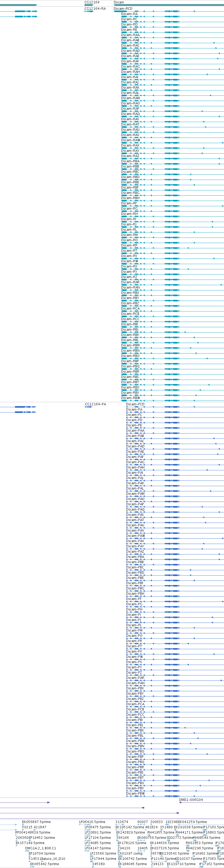The image size is (224, 868).
Task: Click transcript label Dscam-RG
Action: 129,209
